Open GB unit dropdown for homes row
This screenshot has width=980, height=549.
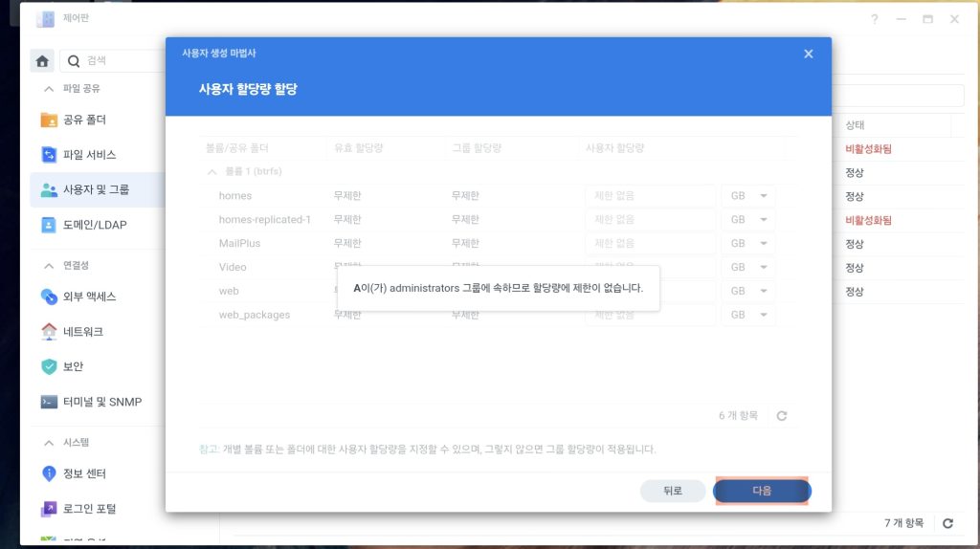[x=747, y=196]
